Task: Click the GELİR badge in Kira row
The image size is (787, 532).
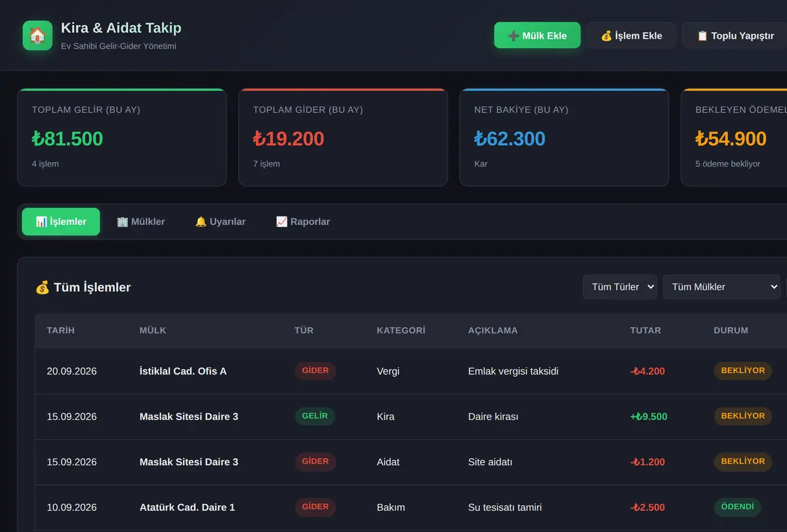Action: (x=315, y=416)
